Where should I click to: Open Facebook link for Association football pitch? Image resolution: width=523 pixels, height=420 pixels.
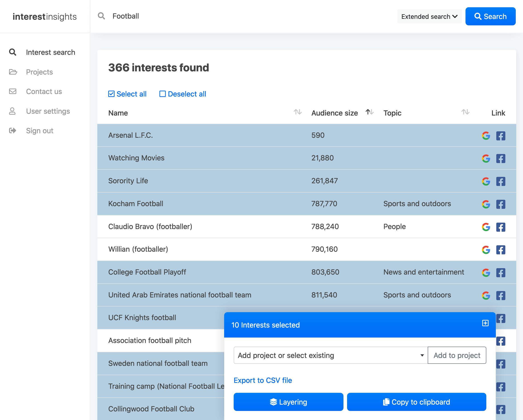(x=501, y=341)
